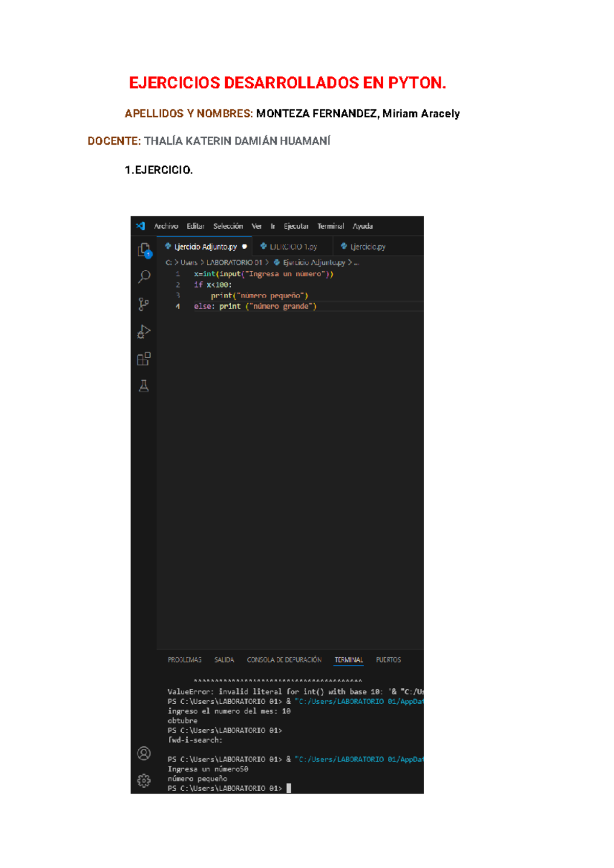Open the Extensions blocks icon
This screenshot has height=868, width=614.
(x=144, y=359)
